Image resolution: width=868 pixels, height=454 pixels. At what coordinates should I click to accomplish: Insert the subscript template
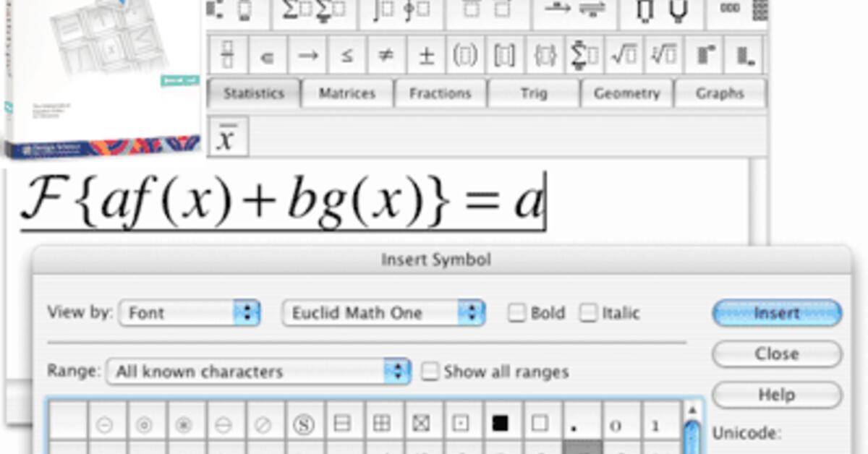point(744,55)
